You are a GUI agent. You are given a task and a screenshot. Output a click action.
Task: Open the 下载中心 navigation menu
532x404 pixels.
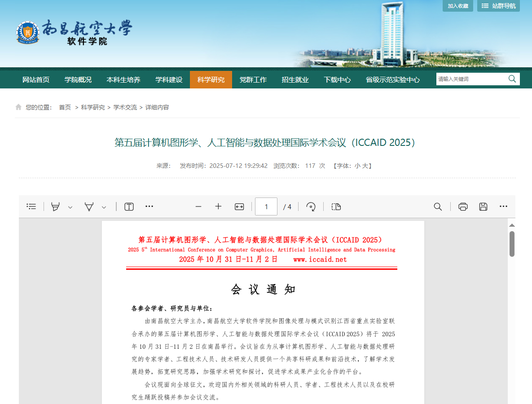[337, 80]
